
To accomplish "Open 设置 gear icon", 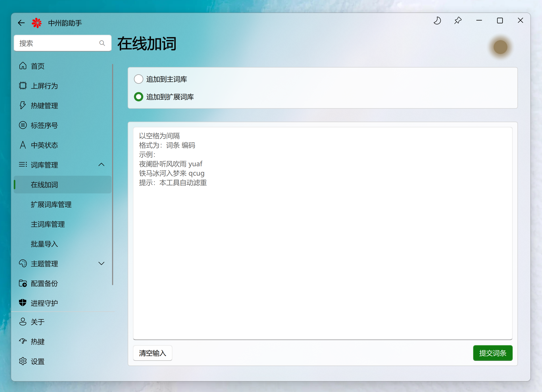I will point(23,361).
